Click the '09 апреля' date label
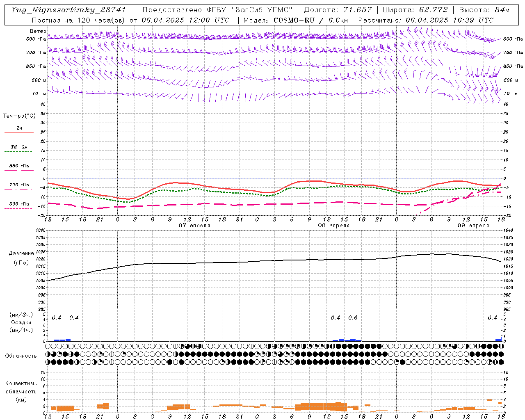Viewport: 525px width, 420px height. click(x=473, y=226)
